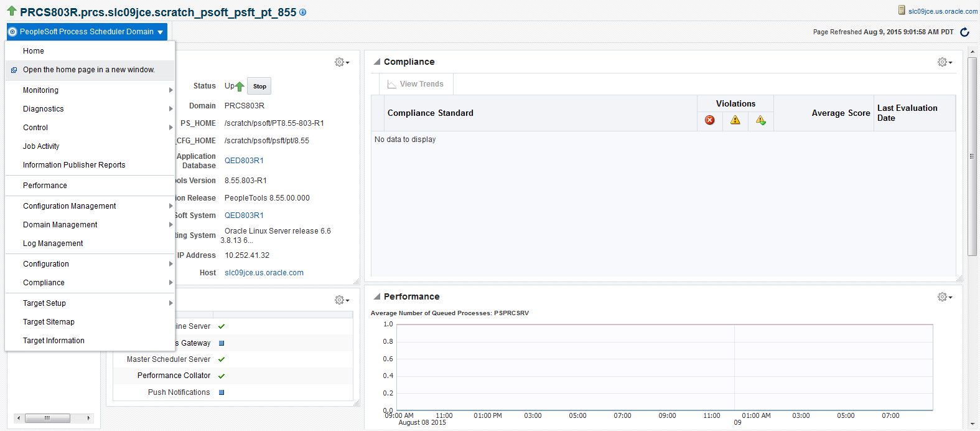
Task: Click slc09jce.us.oracle.com link at top right
Action: tap(943, 11)
